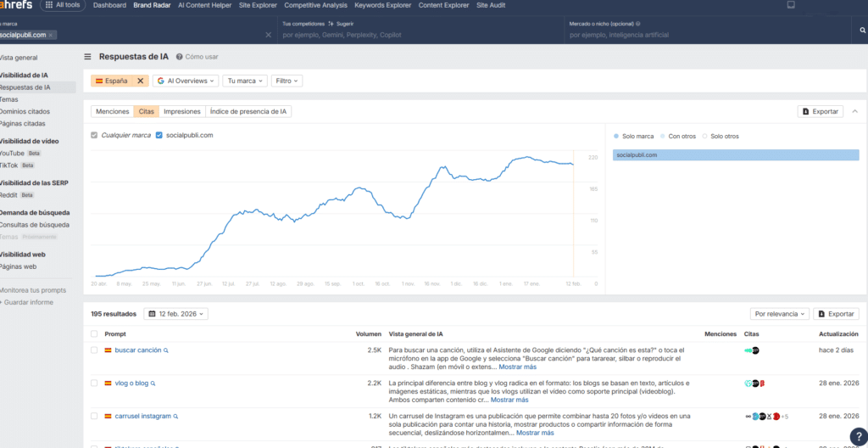Click the Mercado o nicho input field
The image size is (868, 448).
[x=709, y=35]
